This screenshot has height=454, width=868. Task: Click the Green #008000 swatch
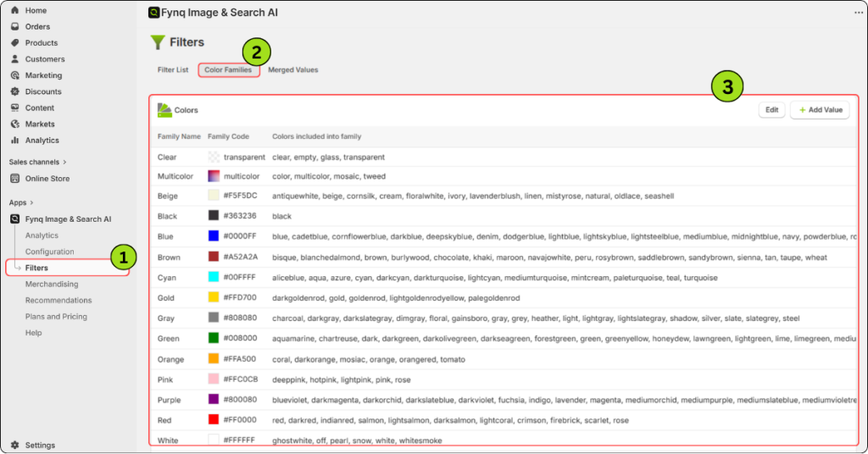[214, 338]
